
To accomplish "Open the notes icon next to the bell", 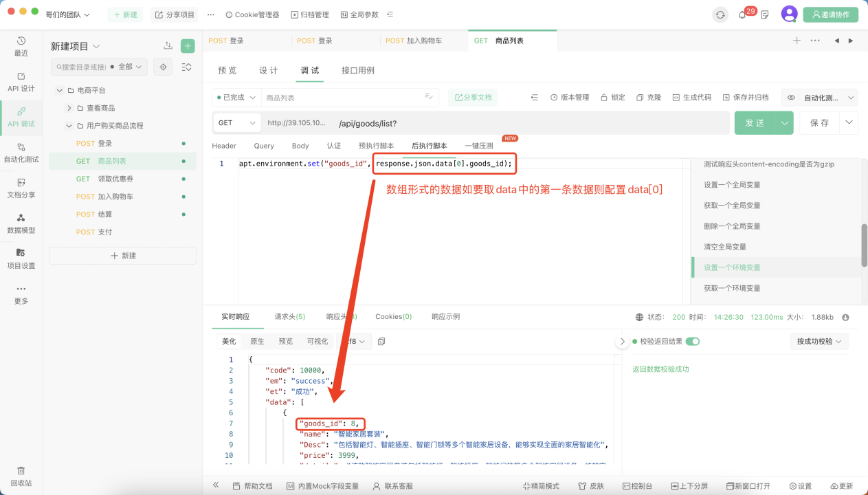I will click(x=766, y=14).
